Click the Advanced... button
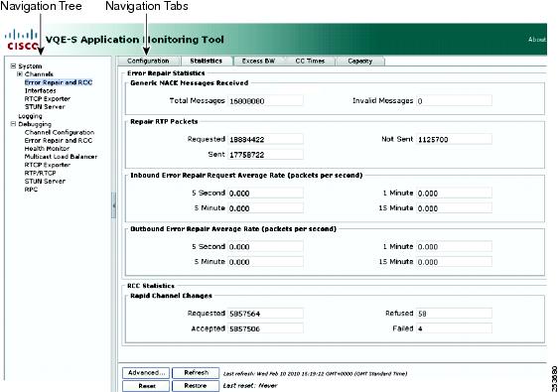Viewport: 558px width, 392px height. [x=146, y=373]
